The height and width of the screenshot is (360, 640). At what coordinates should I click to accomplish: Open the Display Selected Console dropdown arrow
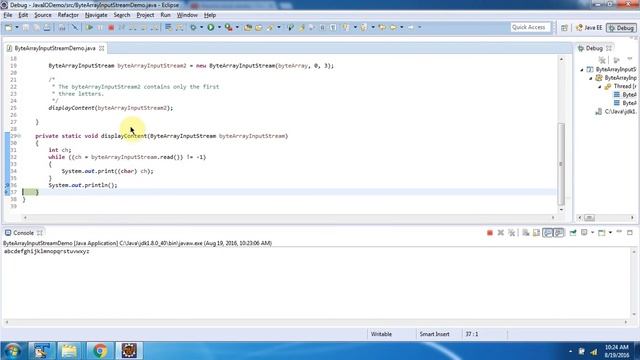(x=593, y=233)
